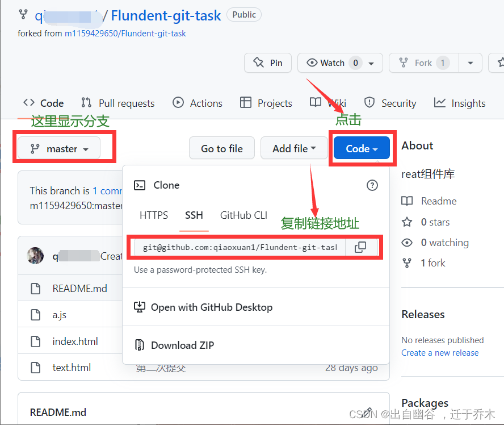
Task: Click the SSH clone URL field
Action: (240, 247)
